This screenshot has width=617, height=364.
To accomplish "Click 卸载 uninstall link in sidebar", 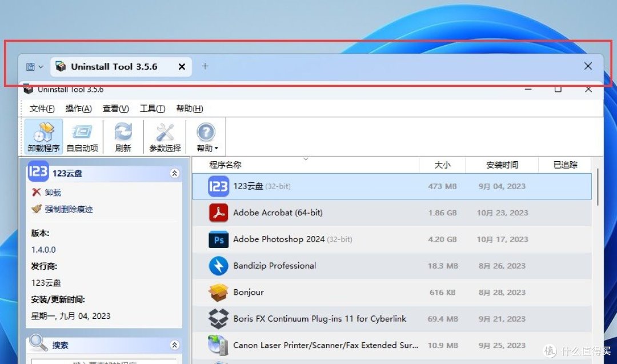I will click(x=53, y=193).
